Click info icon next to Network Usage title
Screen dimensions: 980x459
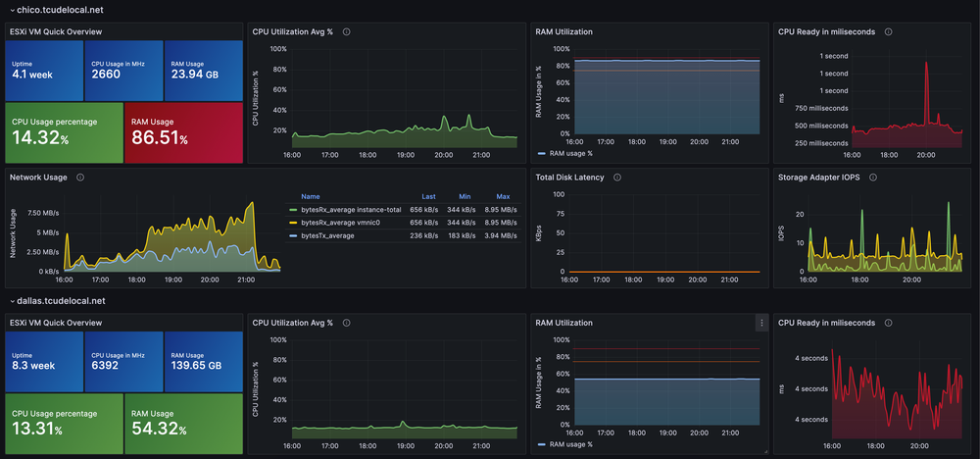(79, 178)
